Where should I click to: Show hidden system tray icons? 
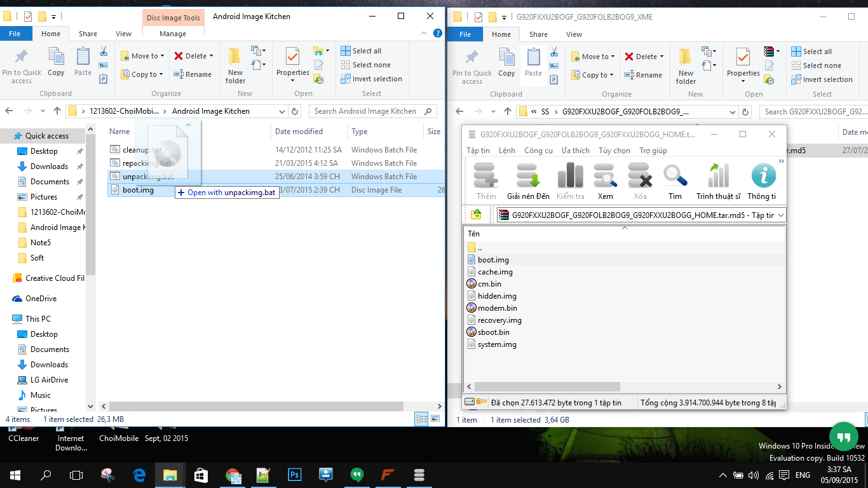point(723,475)
